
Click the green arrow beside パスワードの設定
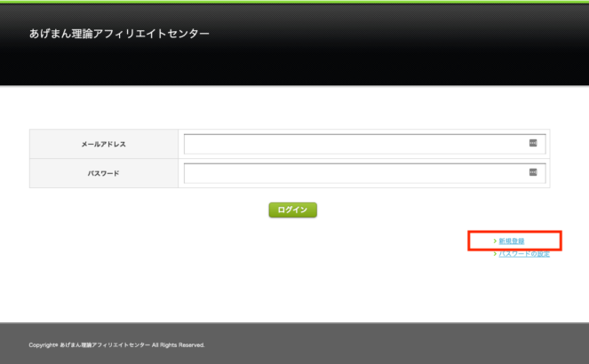[494, 254]
